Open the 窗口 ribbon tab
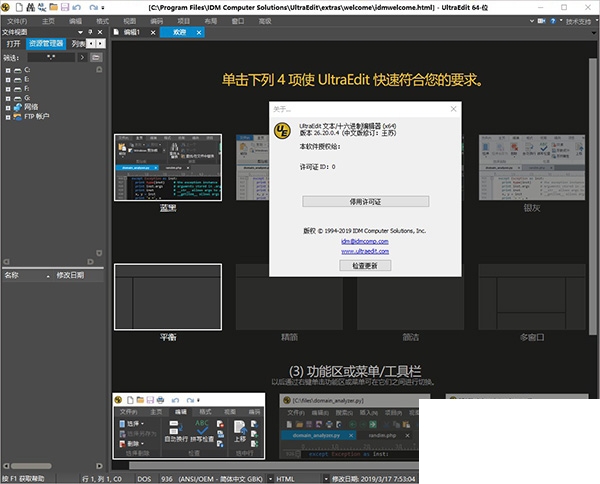Viewport: 600px width, 484px height. point(238,21)
